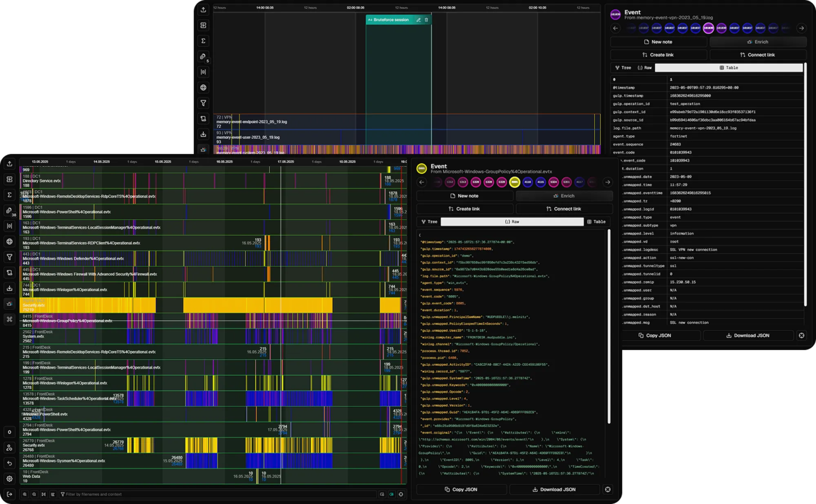Click the logout icon at the sidebar bottom
This screenshot has height=504, width=816.
[9, 494]
